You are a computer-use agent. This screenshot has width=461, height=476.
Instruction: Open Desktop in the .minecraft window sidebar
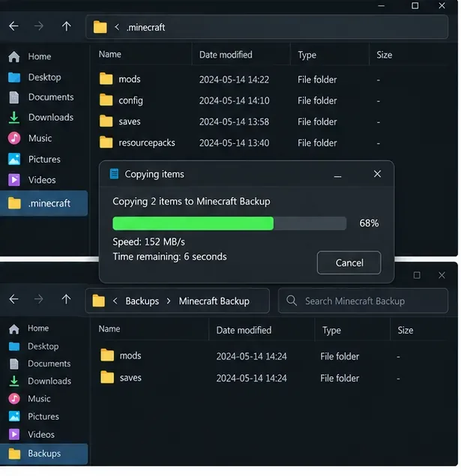[34, 77]
